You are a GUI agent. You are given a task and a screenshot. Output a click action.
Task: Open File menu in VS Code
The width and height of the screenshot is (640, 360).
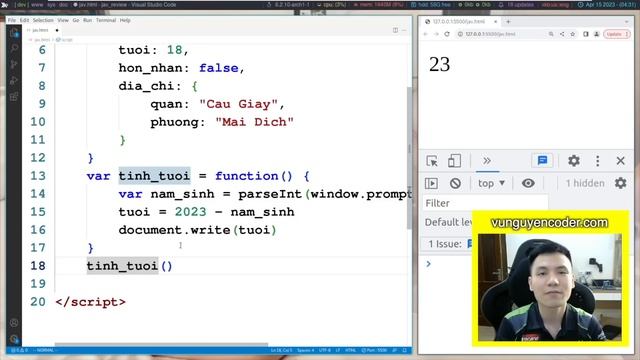[x=11, y=20]
